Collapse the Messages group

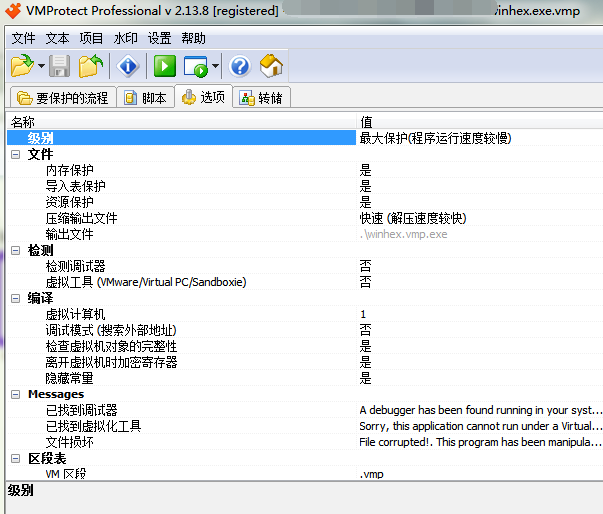(15, 394)
